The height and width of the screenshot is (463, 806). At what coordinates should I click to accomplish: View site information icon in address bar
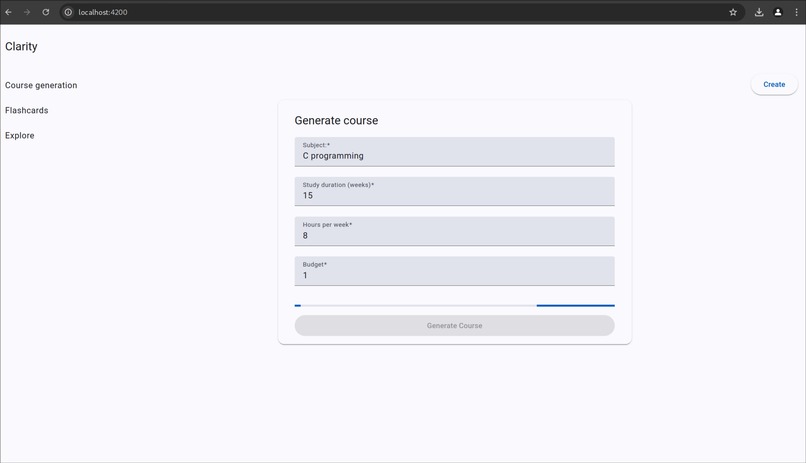[68, 12]
